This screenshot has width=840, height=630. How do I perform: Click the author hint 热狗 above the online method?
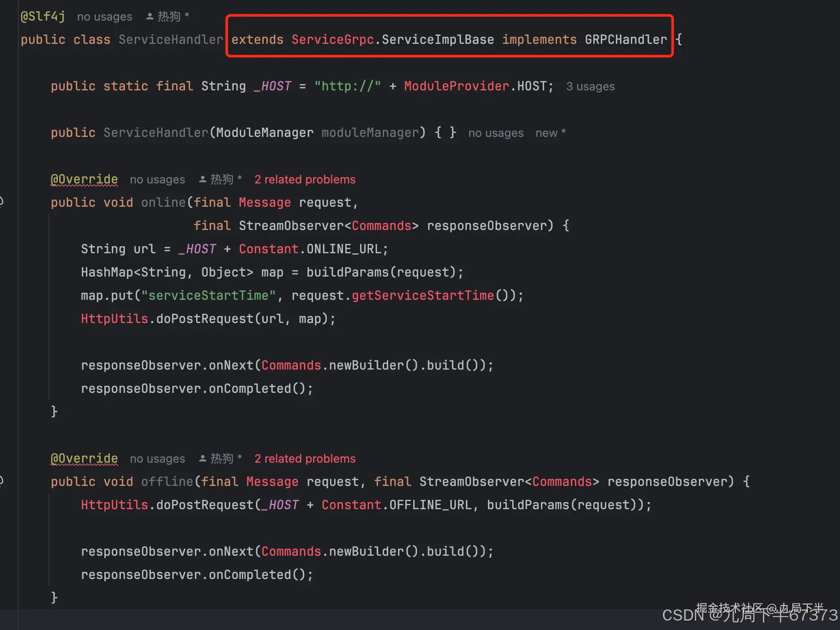[220, 179]
